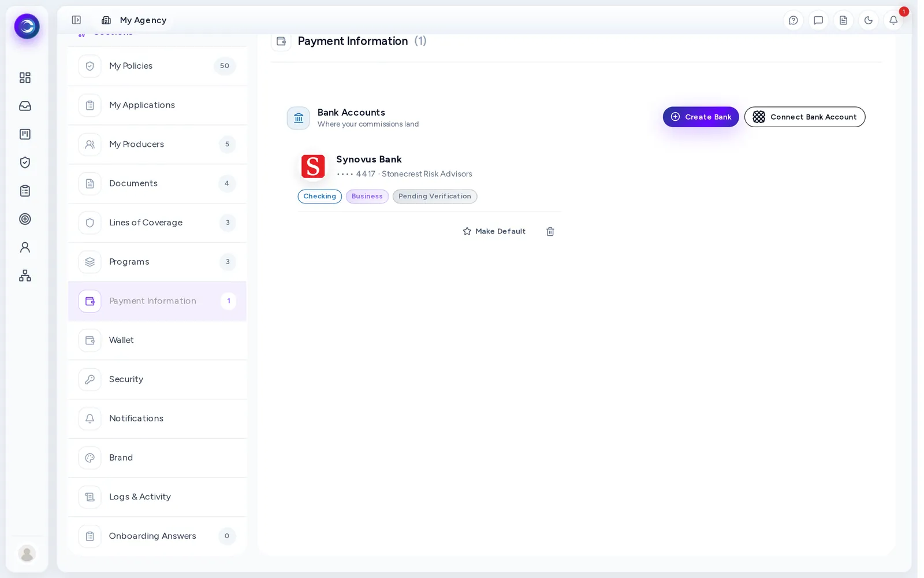The image size is (924, 578).
Task: Open Wallet section
Action: tap(157, 340)
